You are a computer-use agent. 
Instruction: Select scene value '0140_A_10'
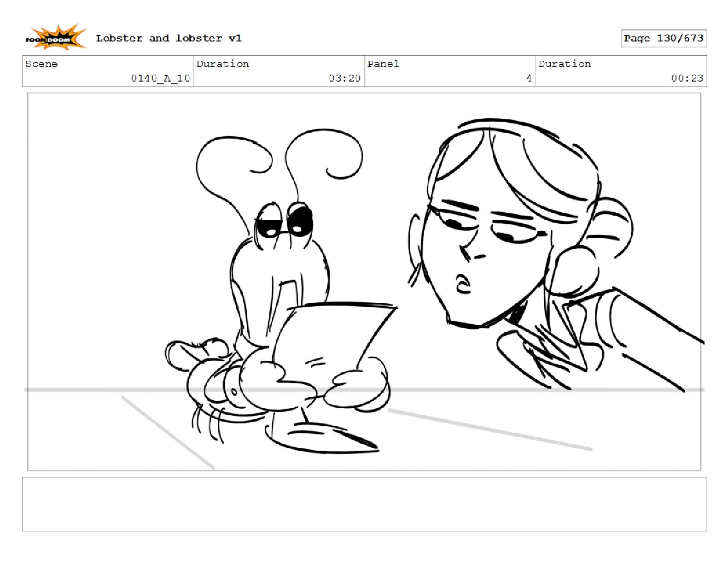point(161,78)
